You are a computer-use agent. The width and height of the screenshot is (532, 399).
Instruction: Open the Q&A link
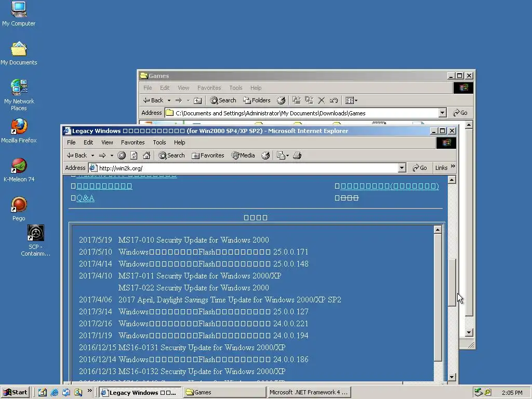(85, 198)
